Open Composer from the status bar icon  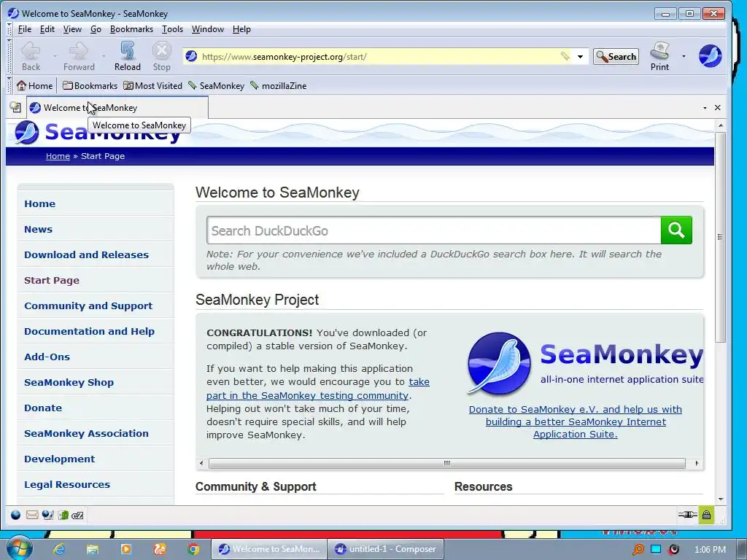[x=47, y=515]
